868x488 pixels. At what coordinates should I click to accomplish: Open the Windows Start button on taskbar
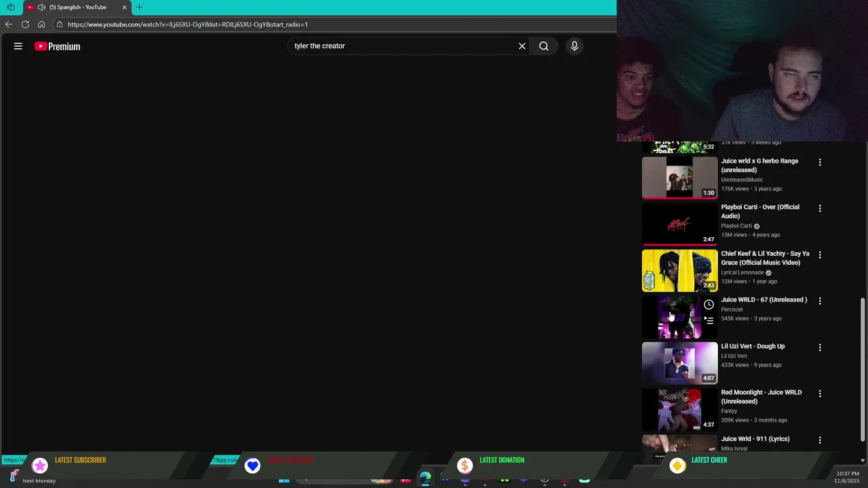pos(284,480)
